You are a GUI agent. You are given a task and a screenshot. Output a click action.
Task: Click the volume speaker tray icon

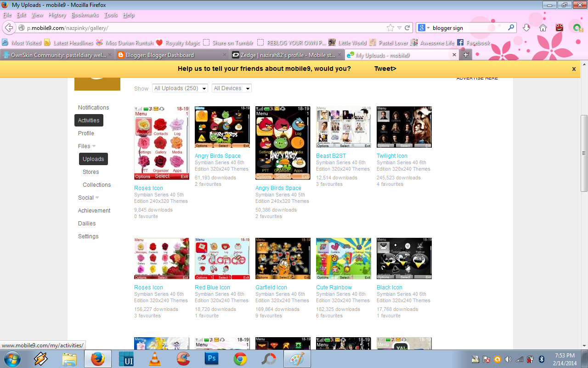pos(508,359)
